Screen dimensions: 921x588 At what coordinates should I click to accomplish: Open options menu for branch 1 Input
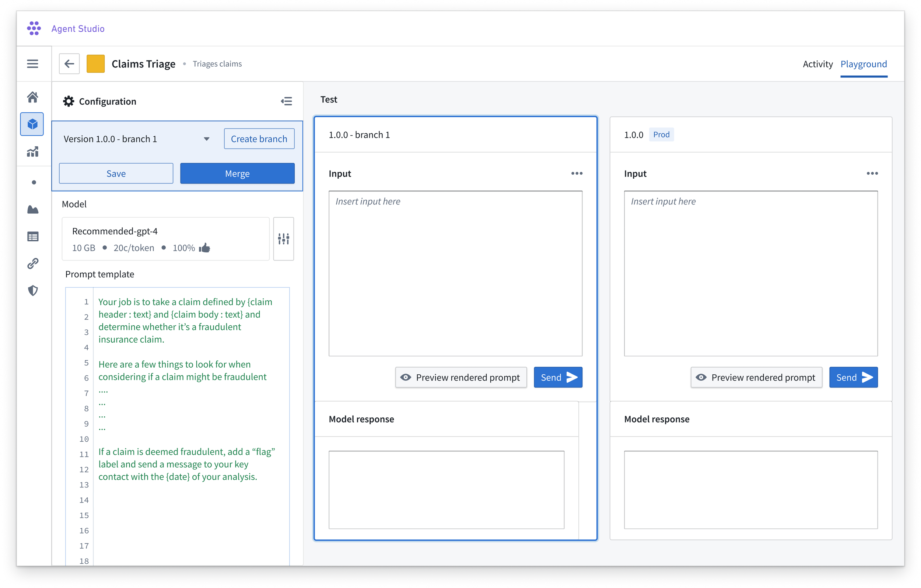pos(577,173)
